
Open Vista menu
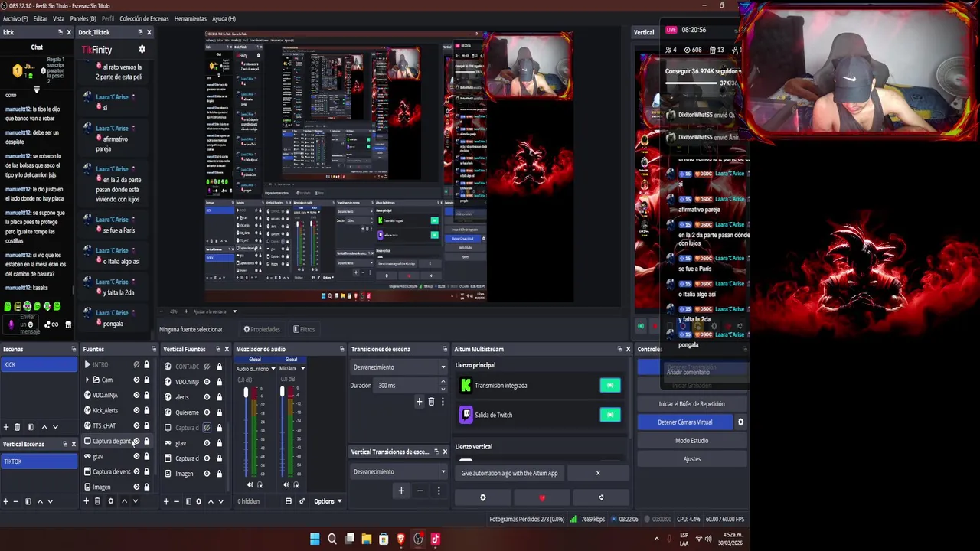[x=58, y=18]
